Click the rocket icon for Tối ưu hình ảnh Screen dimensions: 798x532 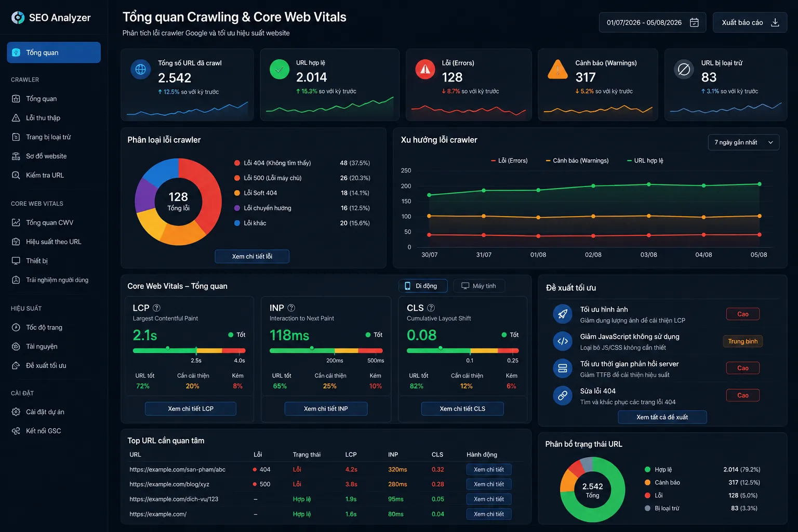562,314
